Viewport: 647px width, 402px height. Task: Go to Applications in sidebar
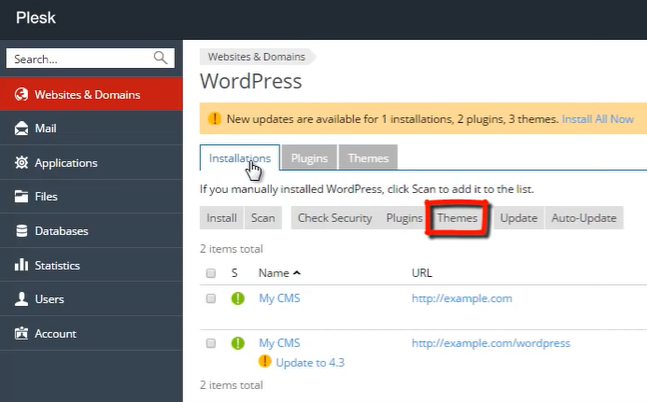[x=91, y=162]
